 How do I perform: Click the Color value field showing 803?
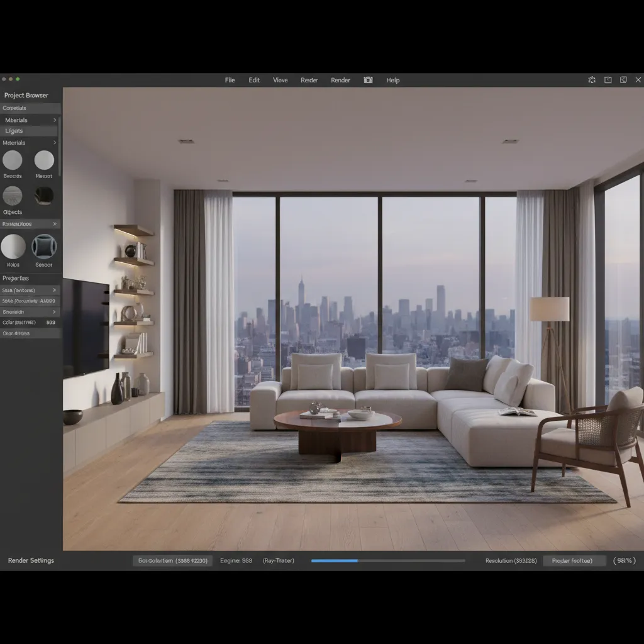pos(50,323)
